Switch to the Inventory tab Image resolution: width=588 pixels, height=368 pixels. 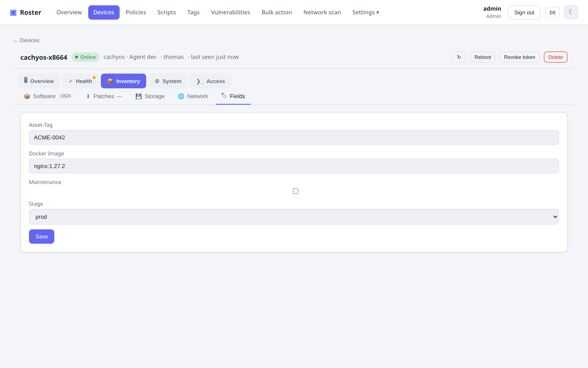(124, 81)
